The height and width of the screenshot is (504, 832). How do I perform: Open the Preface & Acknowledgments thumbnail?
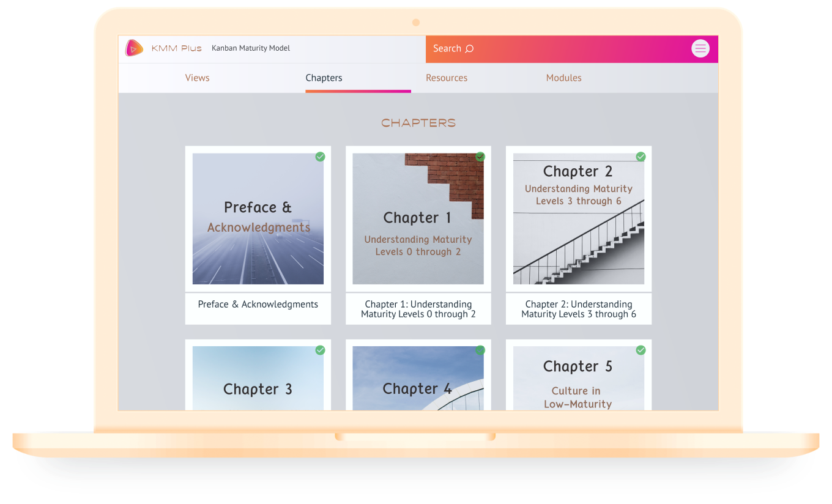pos(258,218)
